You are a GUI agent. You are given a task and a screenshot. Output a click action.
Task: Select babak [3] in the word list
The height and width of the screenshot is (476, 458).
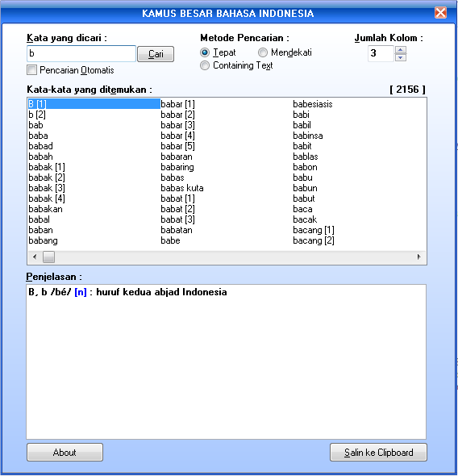(47, 188)
